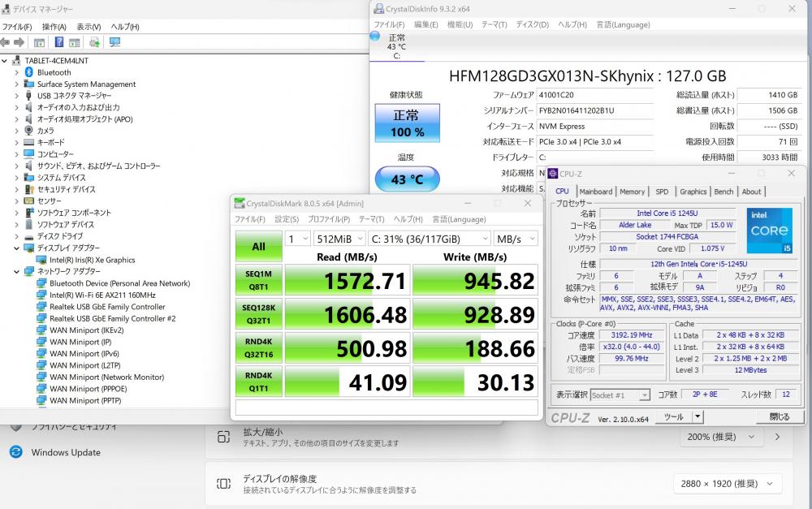Click the ツール button in CPU-Z

pos(674,416)
